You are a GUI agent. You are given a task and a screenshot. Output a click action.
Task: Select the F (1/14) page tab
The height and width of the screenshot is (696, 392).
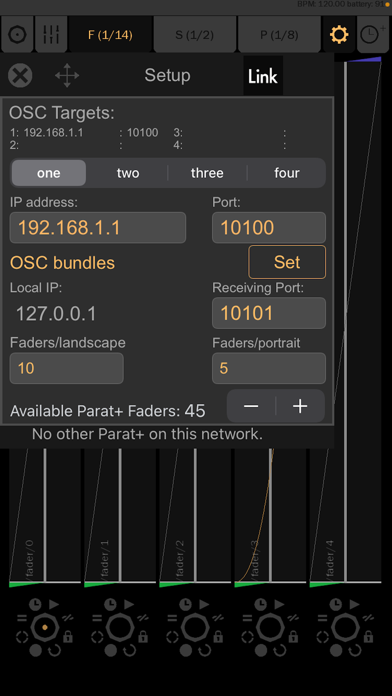point(110,35)
